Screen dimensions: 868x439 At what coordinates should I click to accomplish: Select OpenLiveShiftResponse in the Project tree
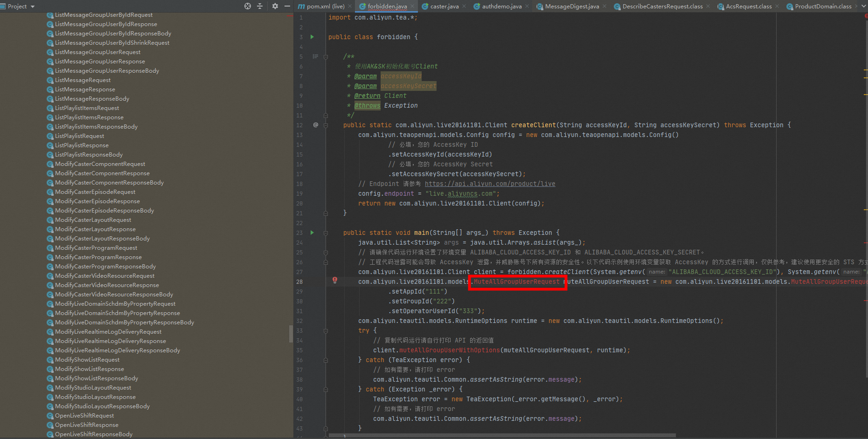click(x=86, y=425)
